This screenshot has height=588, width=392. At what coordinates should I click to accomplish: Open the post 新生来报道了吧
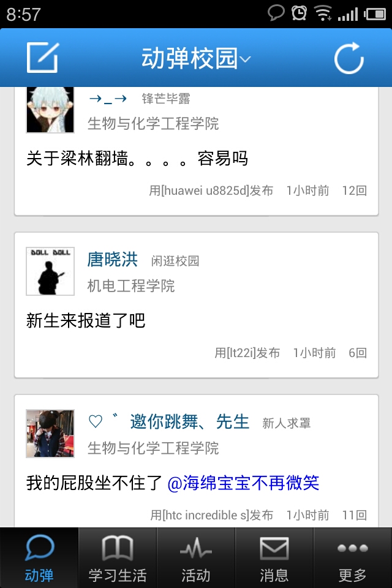coord(86,320)
